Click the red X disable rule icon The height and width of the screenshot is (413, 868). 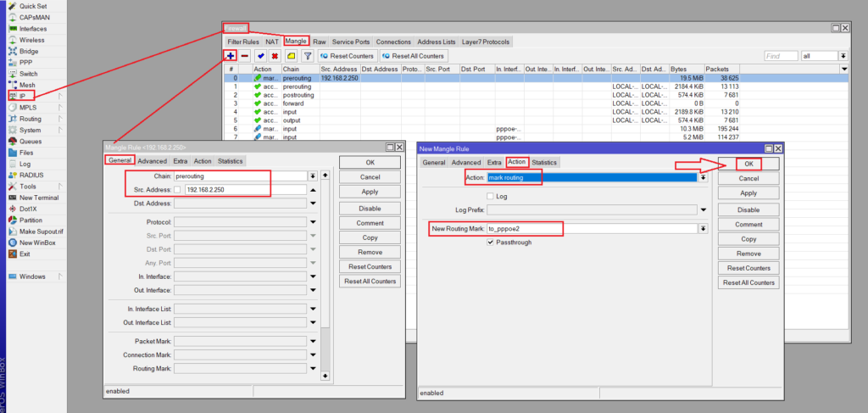(275, 56)
